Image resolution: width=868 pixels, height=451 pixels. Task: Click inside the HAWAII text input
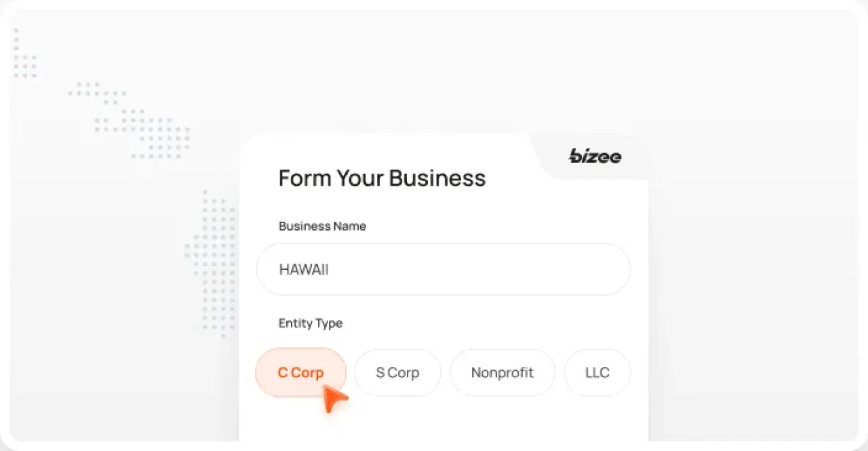[x=443, y=269]
